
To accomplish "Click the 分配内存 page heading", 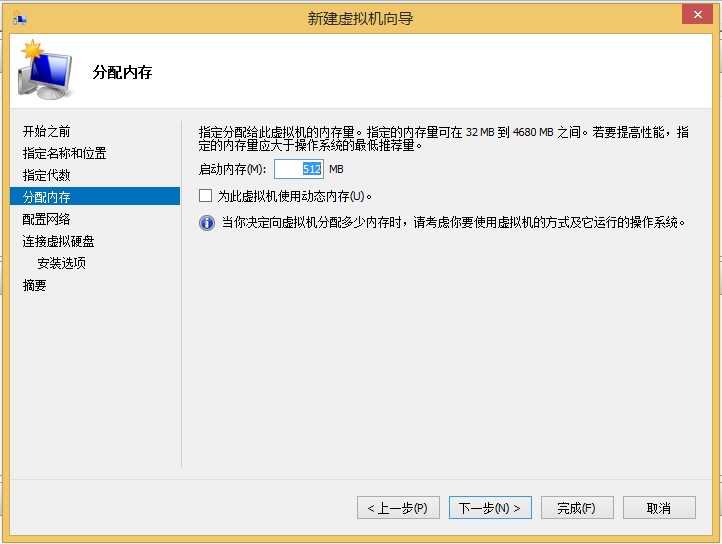I will tap(122, 72).
